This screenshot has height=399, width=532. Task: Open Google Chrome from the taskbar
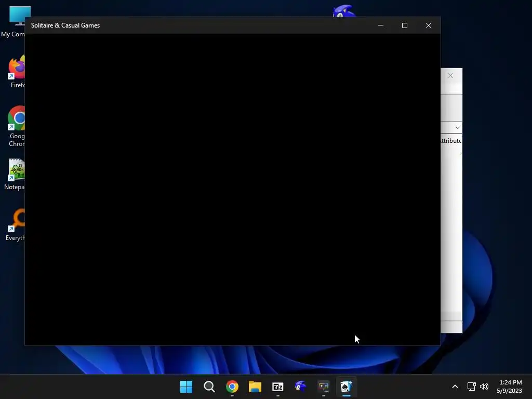(232, 387)
